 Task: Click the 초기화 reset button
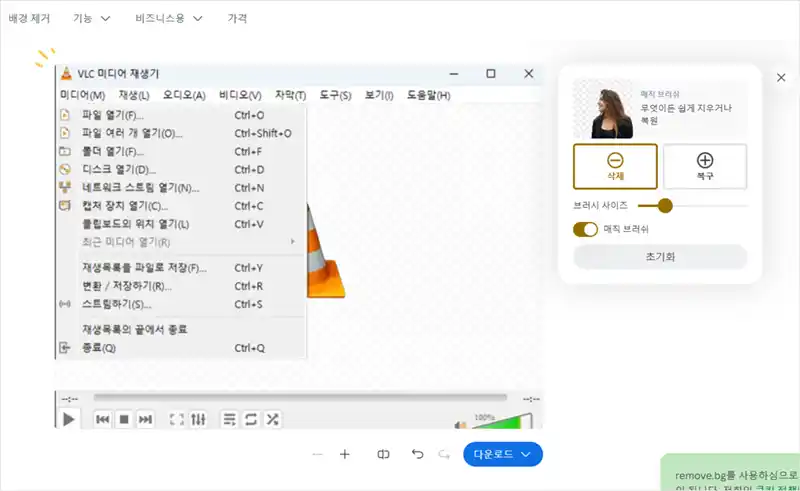pos(660,257)
